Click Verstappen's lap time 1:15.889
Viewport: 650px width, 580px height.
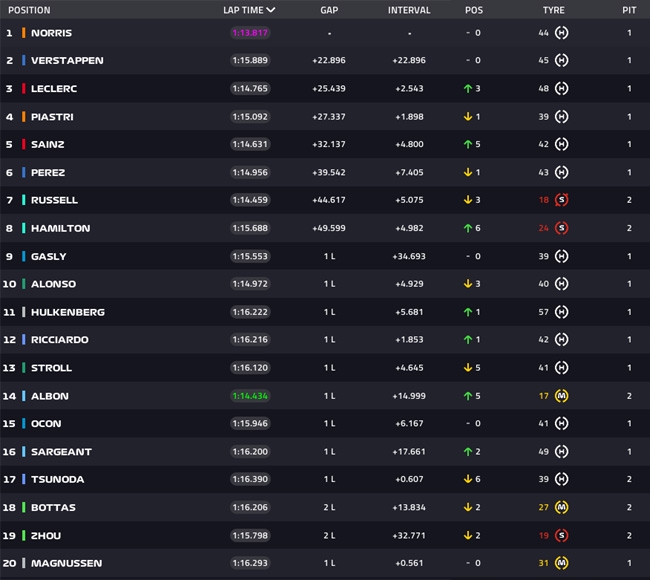pyautogui.click(x=250, y=60)
